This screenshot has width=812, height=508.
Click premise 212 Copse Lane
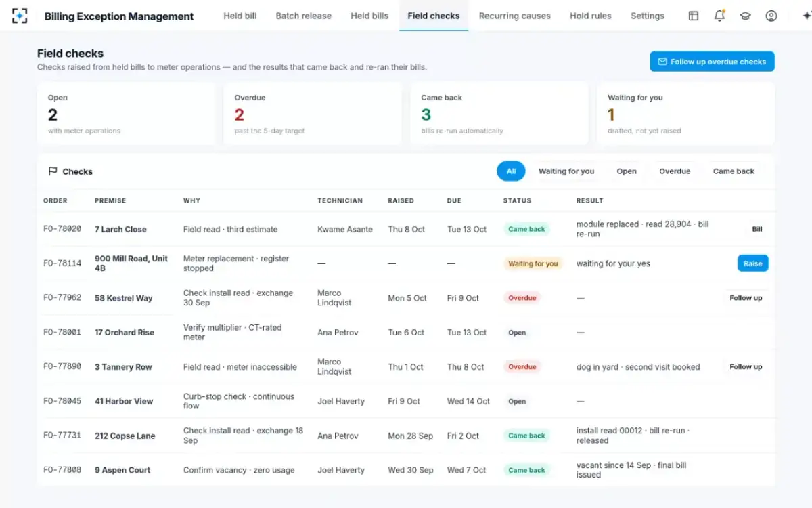(125, 436)
